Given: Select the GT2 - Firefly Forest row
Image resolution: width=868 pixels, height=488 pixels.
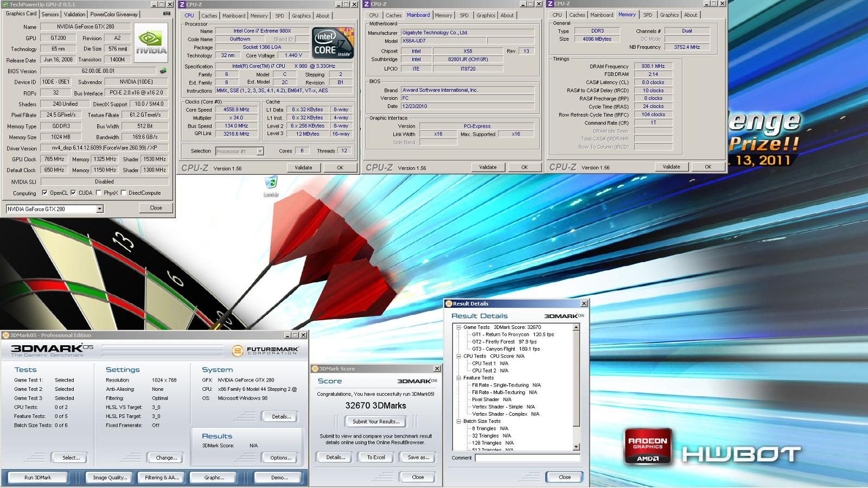Looking at the screenshot, I should [504, 341].
